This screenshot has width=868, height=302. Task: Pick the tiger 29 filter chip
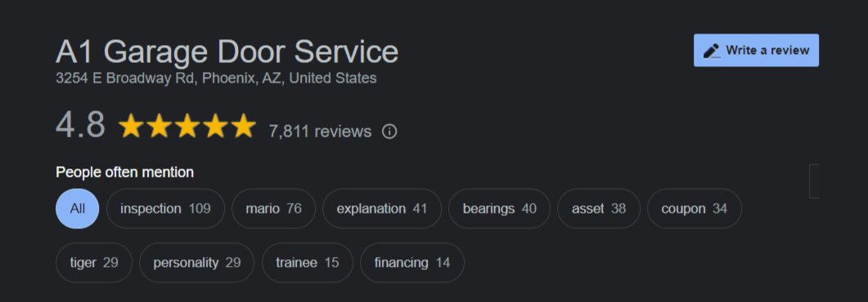94,262
